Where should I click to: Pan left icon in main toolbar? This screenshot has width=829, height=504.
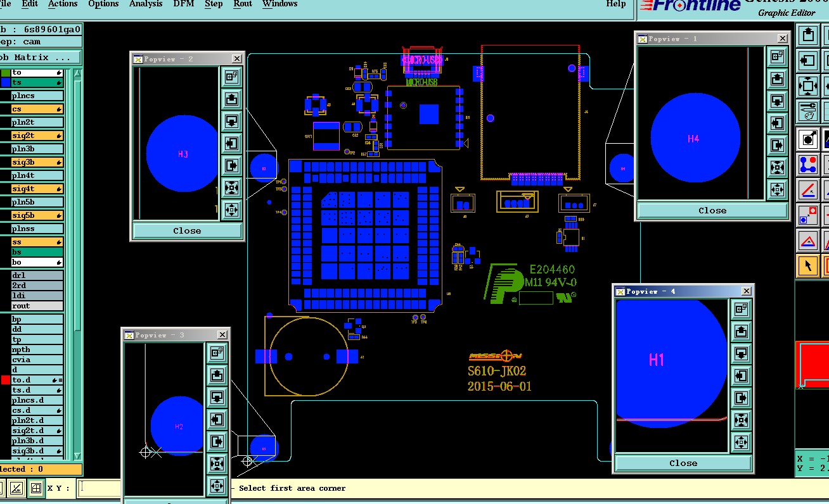coord(807,61)
